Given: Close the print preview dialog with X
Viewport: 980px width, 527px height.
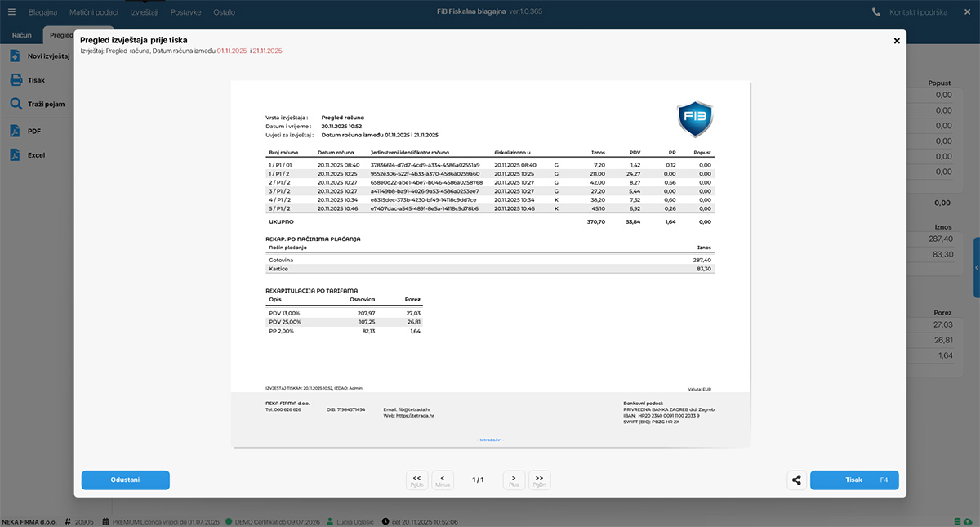Looking at the screenshot, I should coord(897,41).
